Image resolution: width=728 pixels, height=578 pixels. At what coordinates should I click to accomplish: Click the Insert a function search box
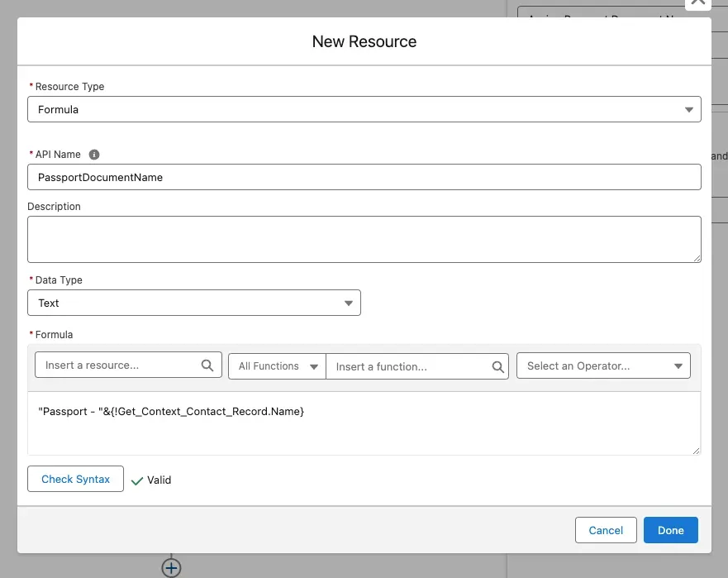click(x=411, y=366)
